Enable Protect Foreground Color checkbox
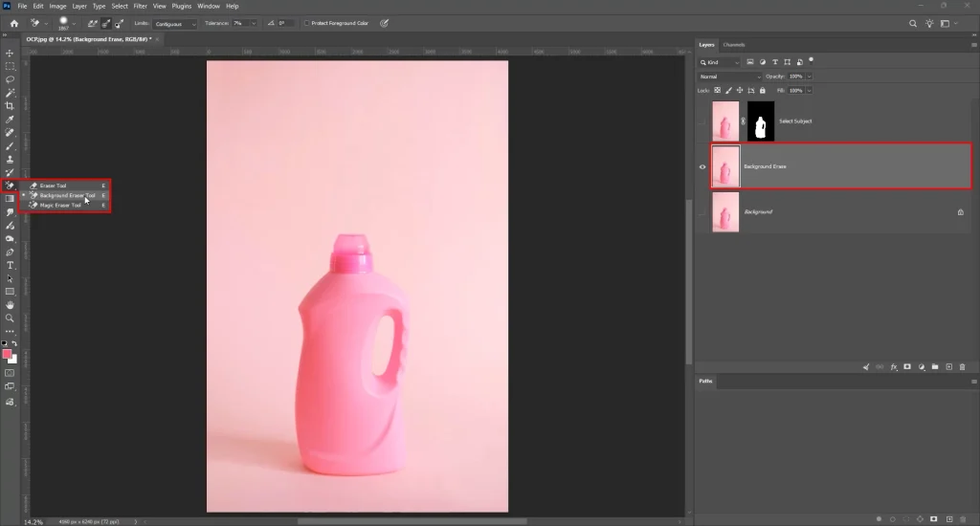This screenshot has width=980, height=526. tap(307, 23)
